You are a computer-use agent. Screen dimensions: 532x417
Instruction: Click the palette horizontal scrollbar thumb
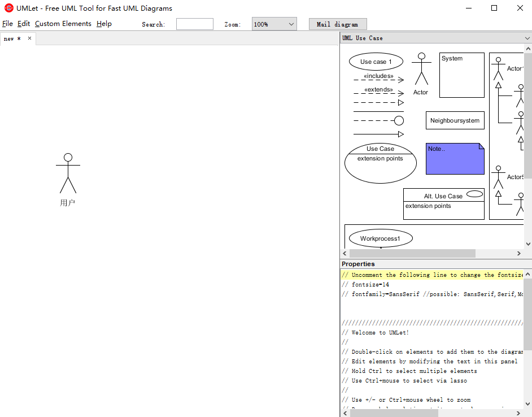[413, 253]
